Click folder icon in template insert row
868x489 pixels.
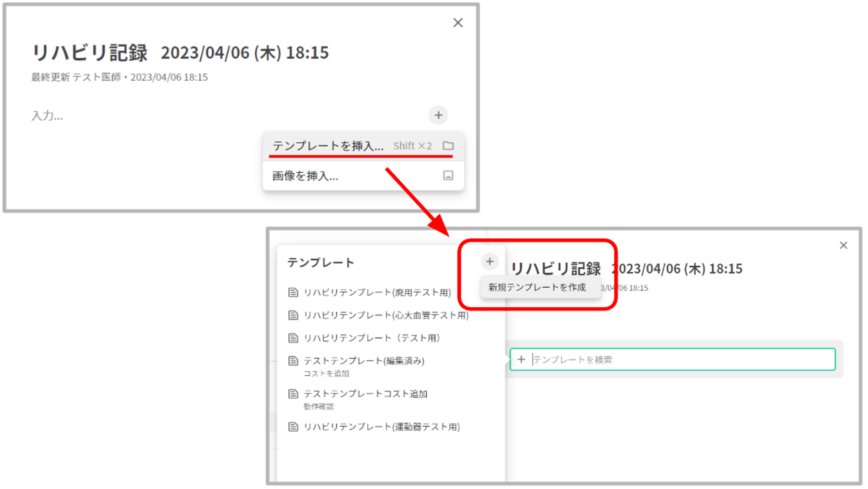(448, 146)
